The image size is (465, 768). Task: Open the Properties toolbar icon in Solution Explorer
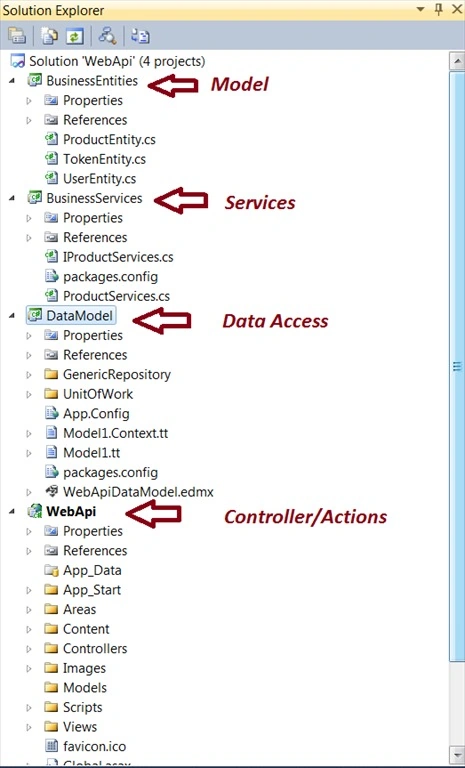point(17,36)
